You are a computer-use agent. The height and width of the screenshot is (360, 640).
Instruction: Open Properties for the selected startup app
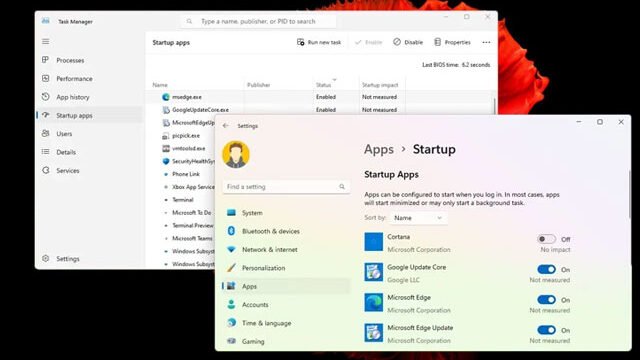coord(452,42)
